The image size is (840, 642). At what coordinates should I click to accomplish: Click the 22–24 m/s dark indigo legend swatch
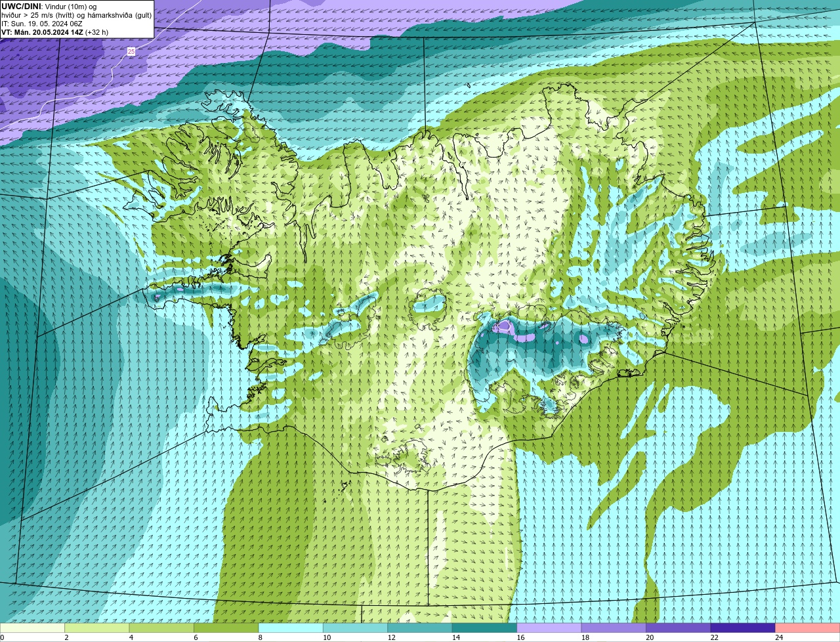pos(743,628)
